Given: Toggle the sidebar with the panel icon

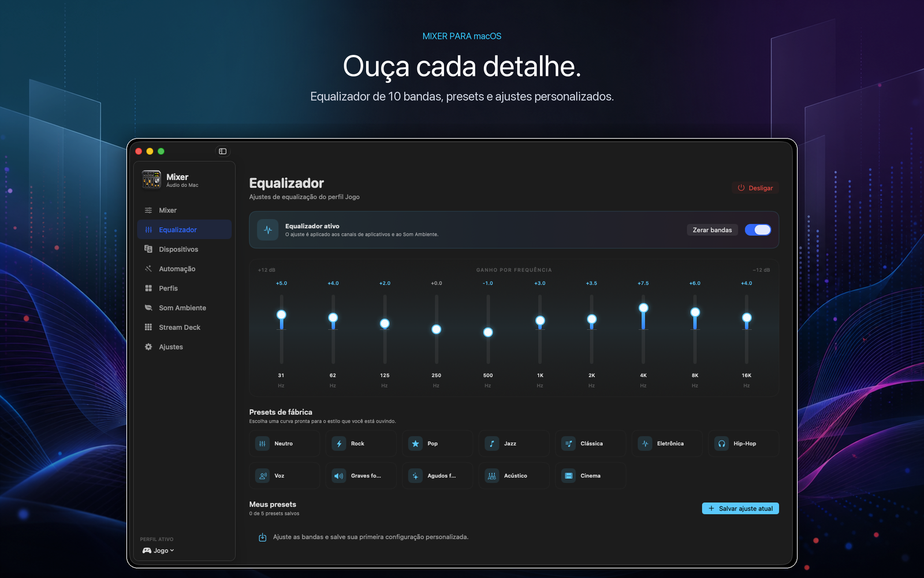Looking at the screenshot, I should pyautogui.click(x=222, y=151).
